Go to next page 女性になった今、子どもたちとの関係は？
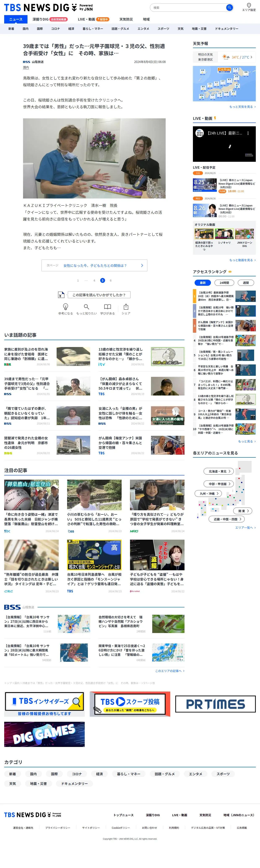Image resolution: width=260 pixels, height=868 pixels. click(x=94, y=266)
